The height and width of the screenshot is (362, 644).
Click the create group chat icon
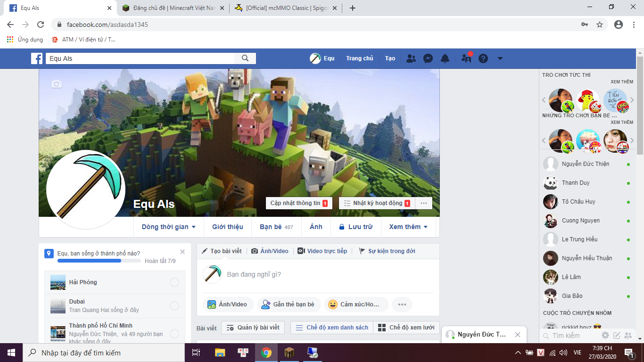(x=628, y=336)
